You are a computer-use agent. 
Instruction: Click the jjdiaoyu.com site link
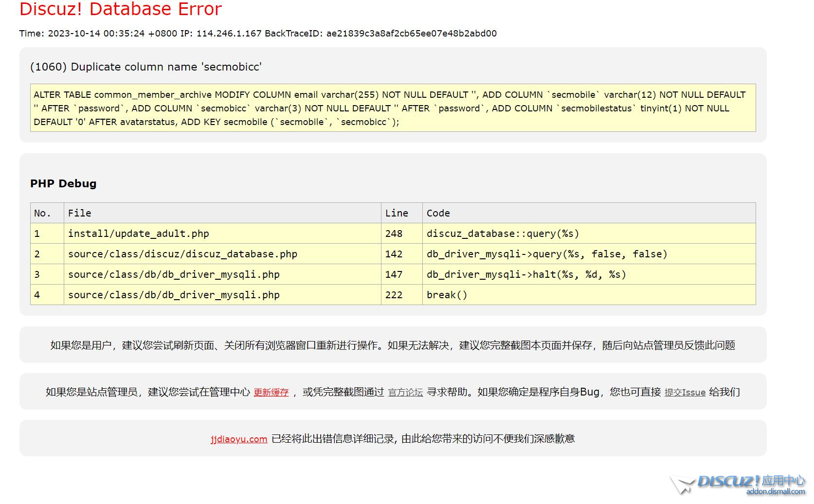click(x=239, y=439)
